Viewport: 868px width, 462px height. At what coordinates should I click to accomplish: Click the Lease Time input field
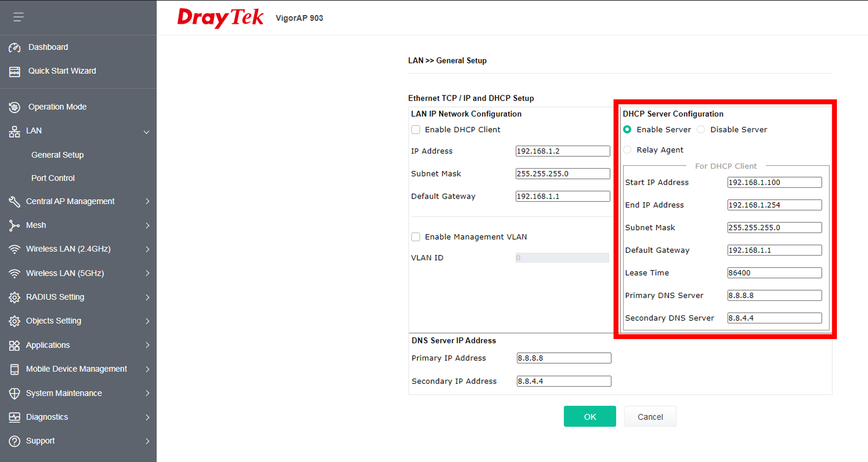tap(774, 273)
